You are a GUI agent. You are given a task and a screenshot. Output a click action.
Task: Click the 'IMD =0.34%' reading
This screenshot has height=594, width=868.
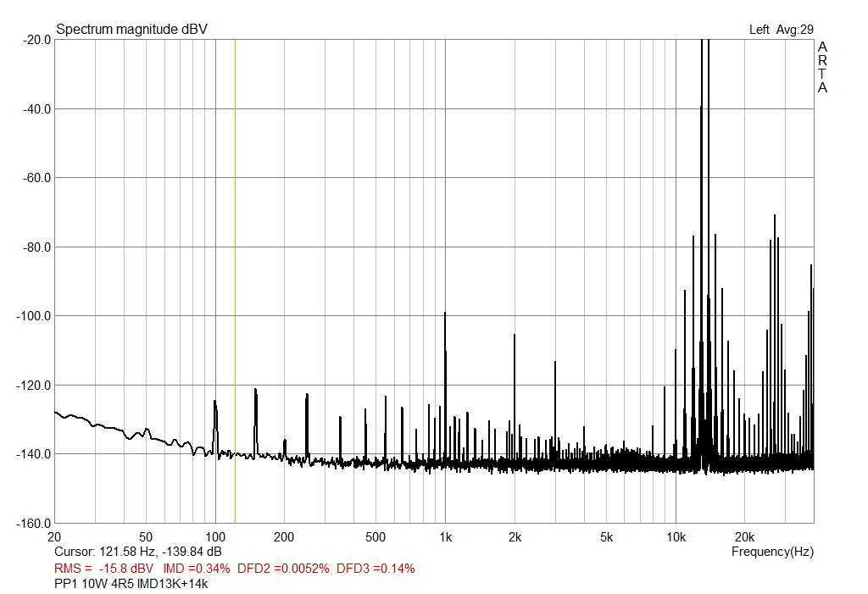(x=197, y=569)
